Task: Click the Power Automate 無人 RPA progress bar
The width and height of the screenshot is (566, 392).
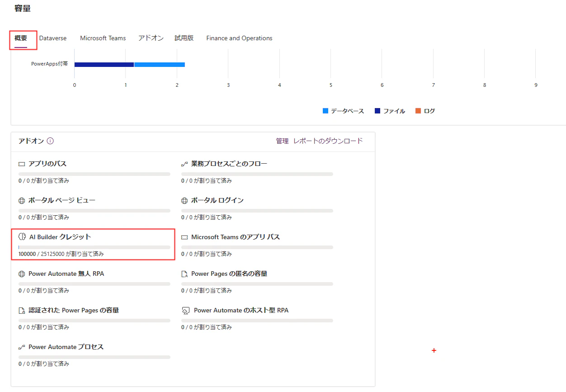Action: pyautogui.click(x=94, y=284)
